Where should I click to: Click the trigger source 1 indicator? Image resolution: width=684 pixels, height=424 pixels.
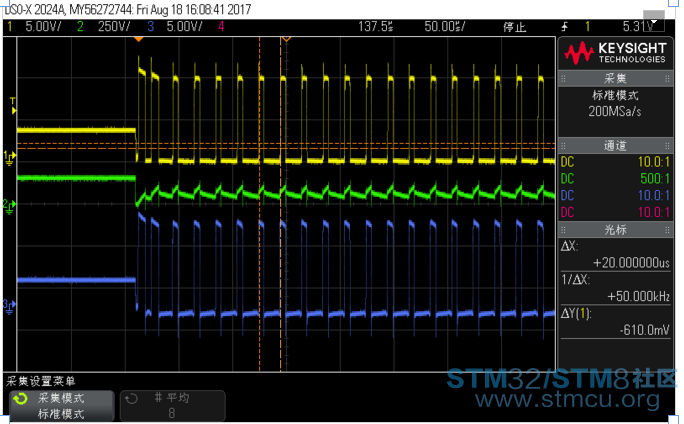pos(587,27)
